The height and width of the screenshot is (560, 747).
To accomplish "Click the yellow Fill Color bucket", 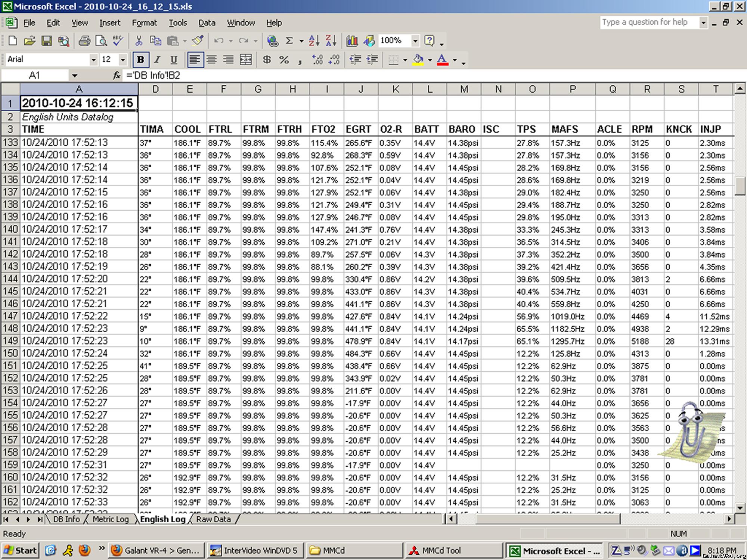I will click(x=418, y=60).
